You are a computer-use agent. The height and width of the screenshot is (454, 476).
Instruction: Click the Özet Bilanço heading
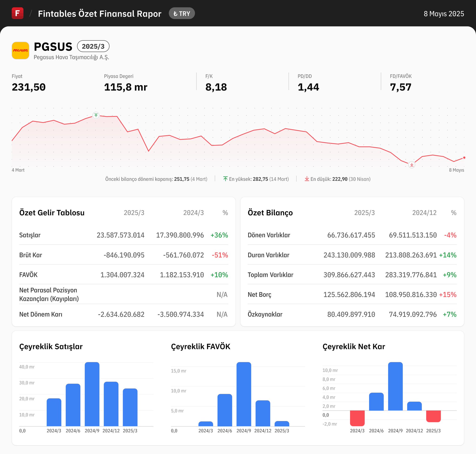(x=270, y=212)
